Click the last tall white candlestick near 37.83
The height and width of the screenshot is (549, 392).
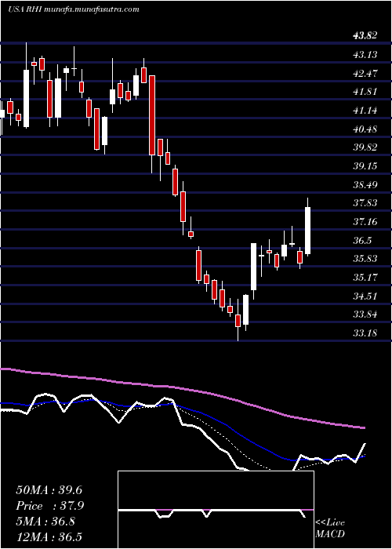coord(308,231)
